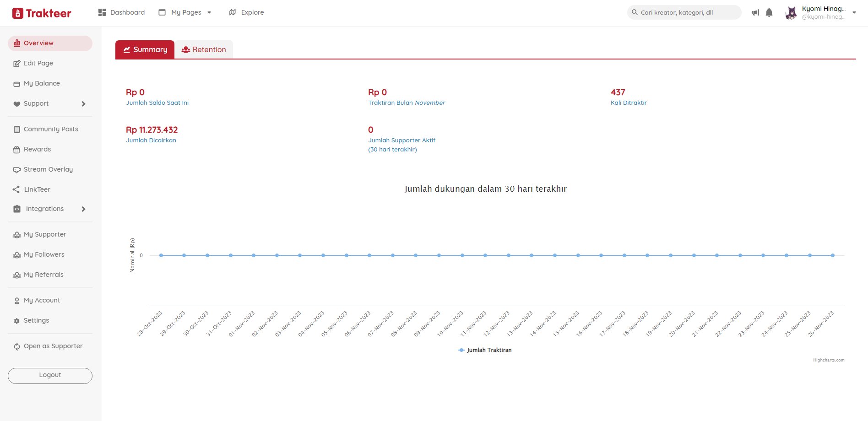Click the My Followers people icon
The image size is (868, 421).
(17, 255)
